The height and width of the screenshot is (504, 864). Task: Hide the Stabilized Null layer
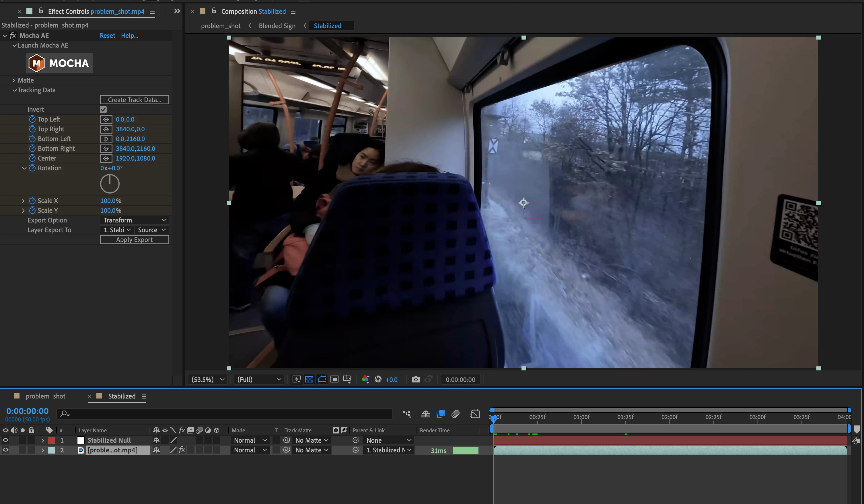(x=5, y=440)
